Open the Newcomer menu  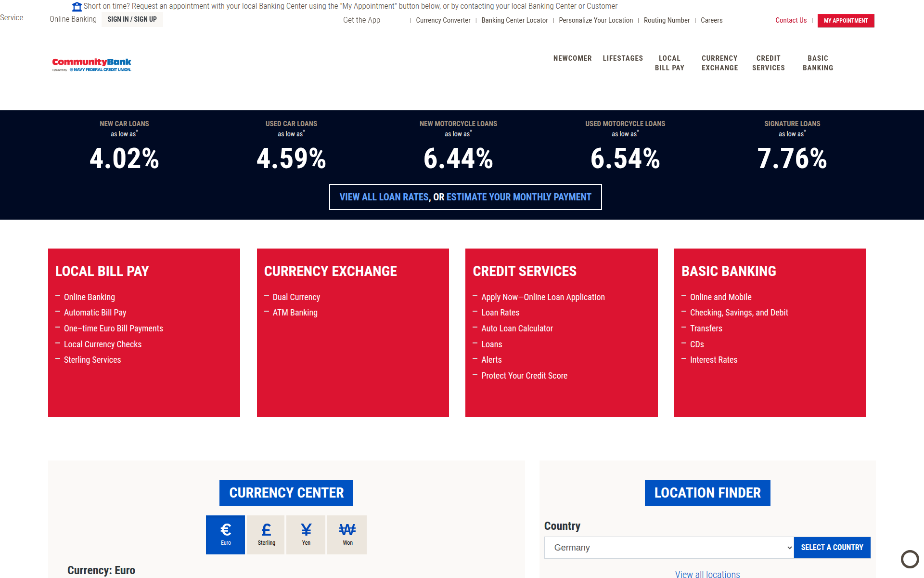point(572,58)
